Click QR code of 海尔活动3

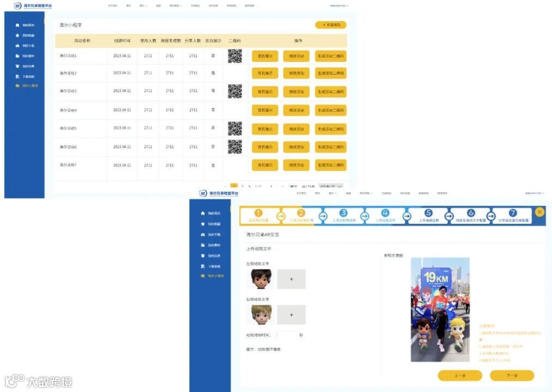[235, 91]
